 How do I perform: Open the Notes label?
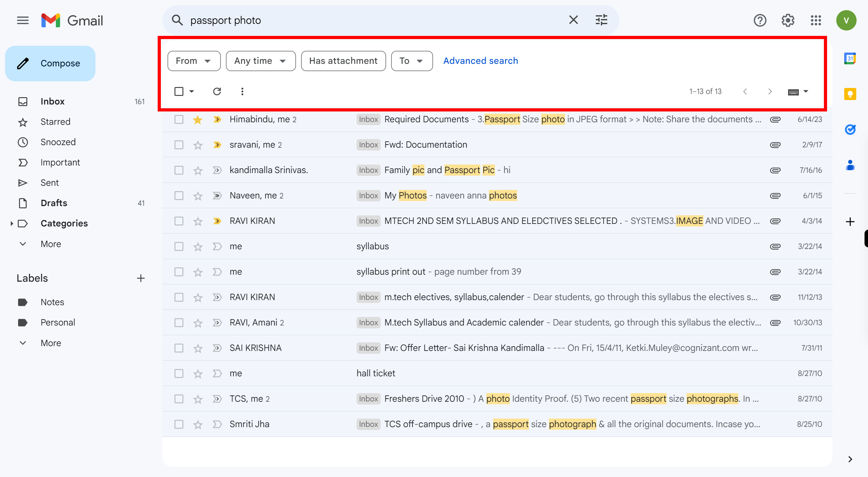click(x=52, y=302)
